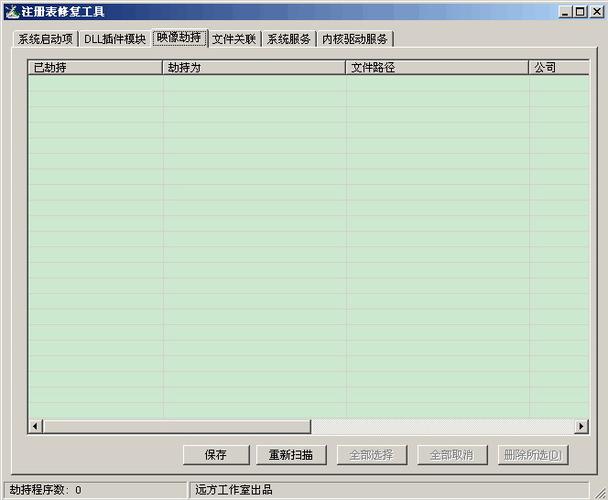Image resolution: width=608 pixels, height=500 pixels.
Task: Switch to the 系统启动项 tab
Action: tap(45, 39)
